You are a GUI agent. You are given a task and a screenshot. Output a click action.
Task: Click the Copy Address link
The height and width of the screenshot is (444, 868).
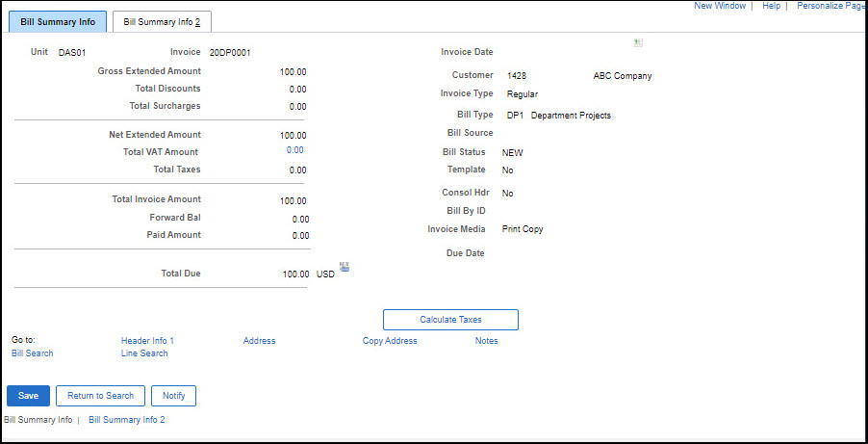390,341
